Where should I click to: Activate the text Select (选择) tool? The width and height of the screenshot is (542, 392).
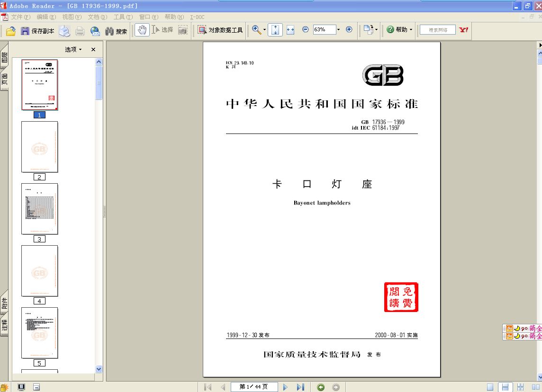coord(163,30)
